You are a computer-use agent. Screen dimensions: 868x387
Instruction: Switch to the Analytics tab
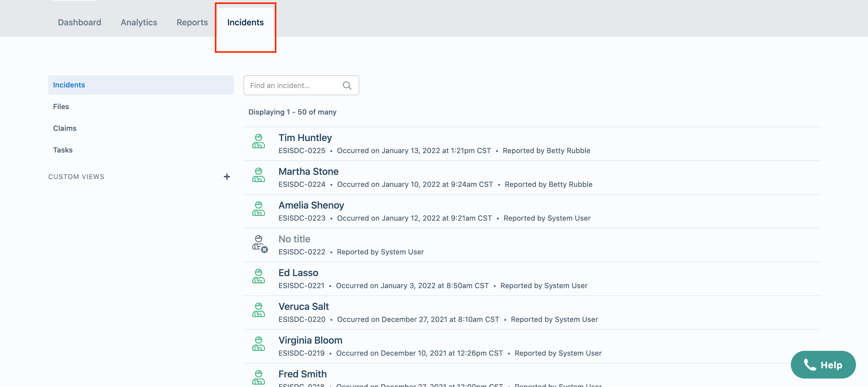(139, 22)
